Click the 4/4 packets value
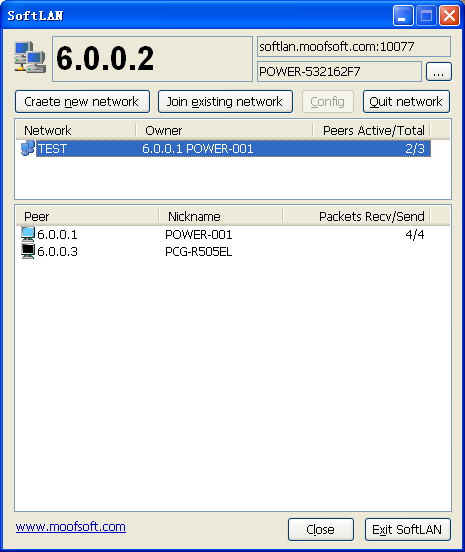Image resolution: width=465 pixels, height=552 pixels. click(x=415, y=234)
